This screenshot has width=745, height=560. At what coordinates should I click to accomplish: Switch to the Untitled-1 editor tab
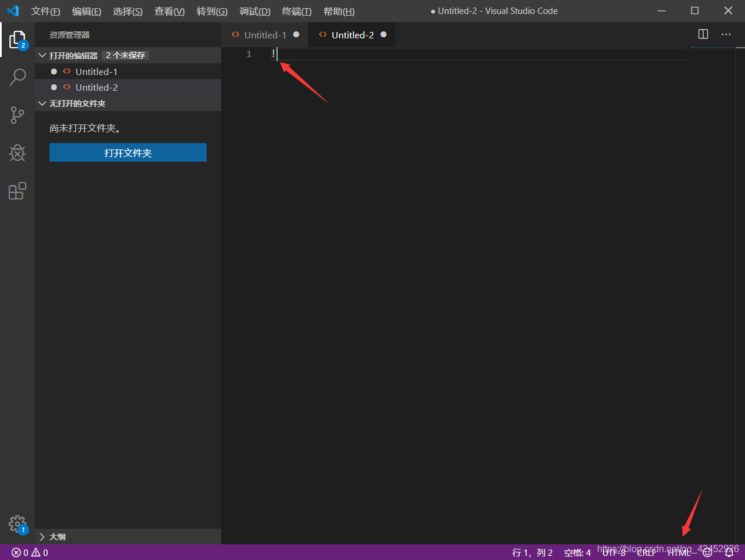[265, 35]
